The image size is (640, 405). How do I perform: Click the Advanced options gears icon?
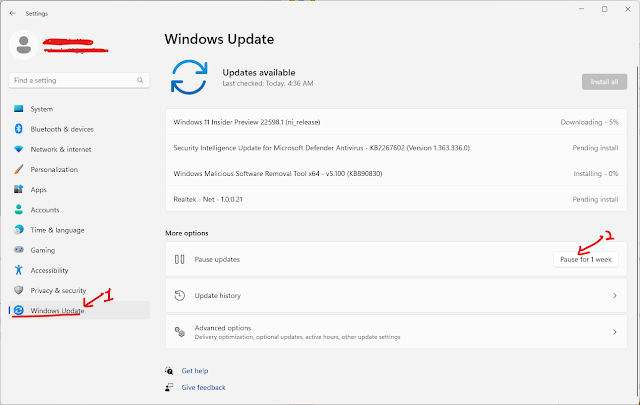click(x=180, y=332)
